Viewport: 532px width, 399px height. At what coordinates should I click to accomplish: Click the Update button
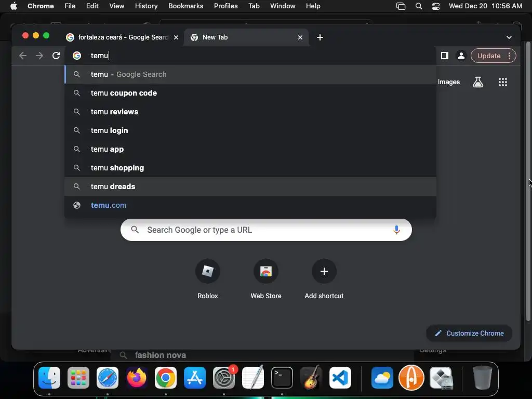click(x=489, y=56)
